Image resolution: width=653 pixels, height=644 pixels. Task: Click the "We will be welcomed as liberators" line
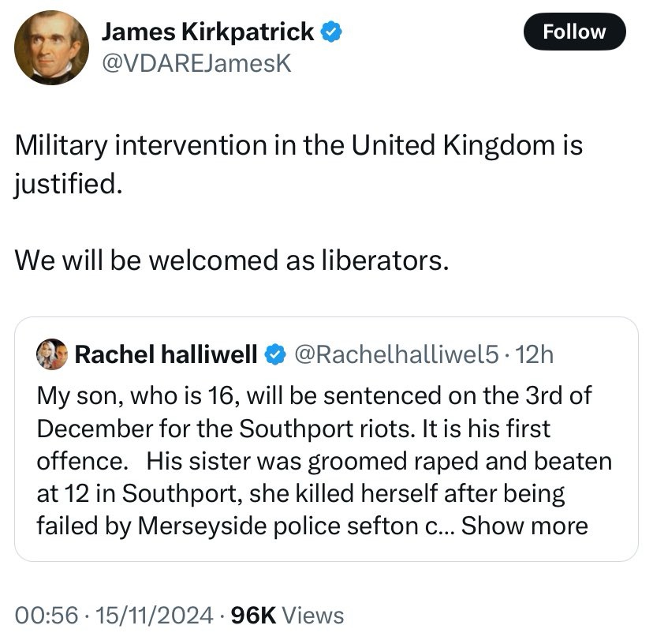pyautogui.click(x=232, y=260)
